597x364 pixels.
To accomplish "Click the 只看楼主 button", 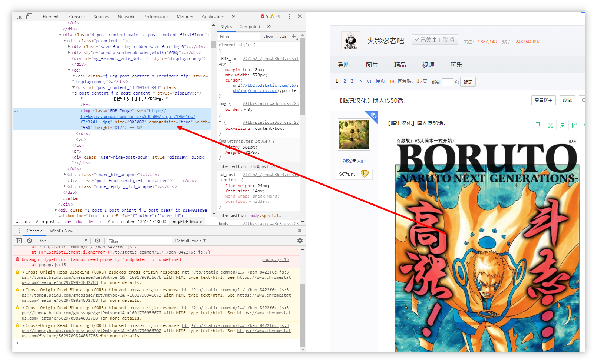I will (x=543, y=100).
